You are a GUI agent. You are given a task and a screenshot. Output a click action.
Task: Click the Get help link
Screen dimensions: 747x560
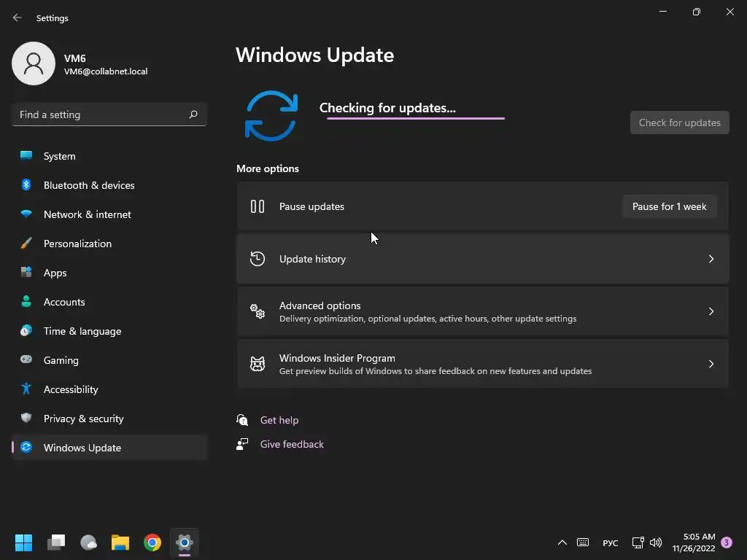click(x=279, y=420)
